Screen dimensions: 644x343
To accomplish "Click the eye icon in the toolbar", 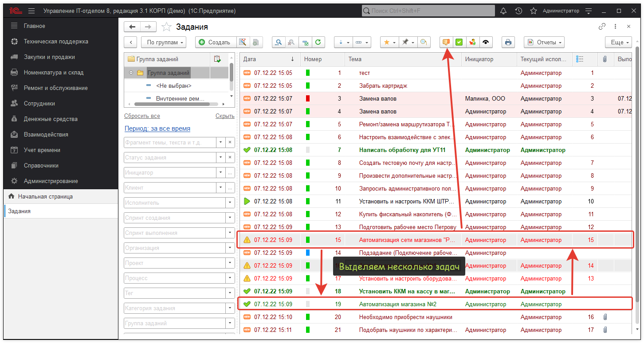I will point(486,42).
